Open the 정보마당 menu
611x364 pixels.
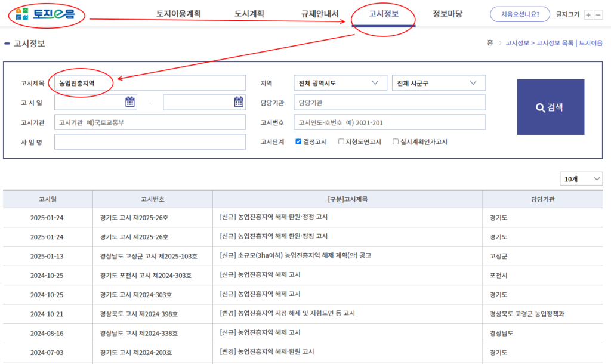coord(448,14)
